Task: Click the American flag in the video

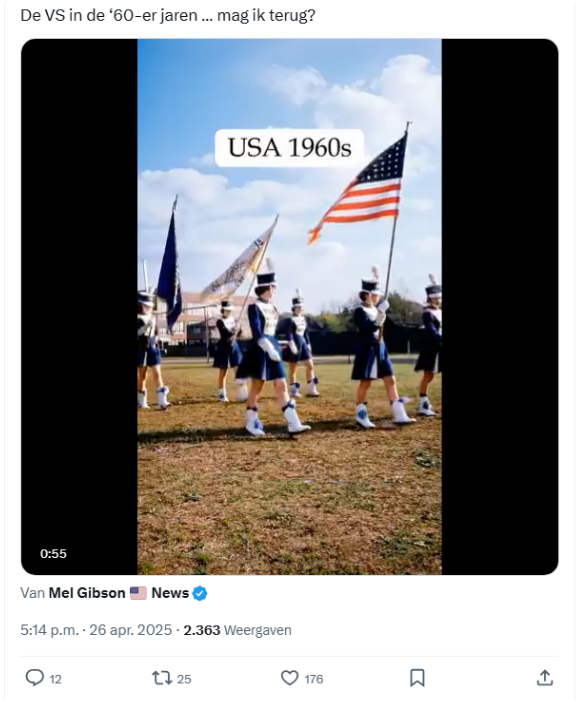Action: [361, 188]
